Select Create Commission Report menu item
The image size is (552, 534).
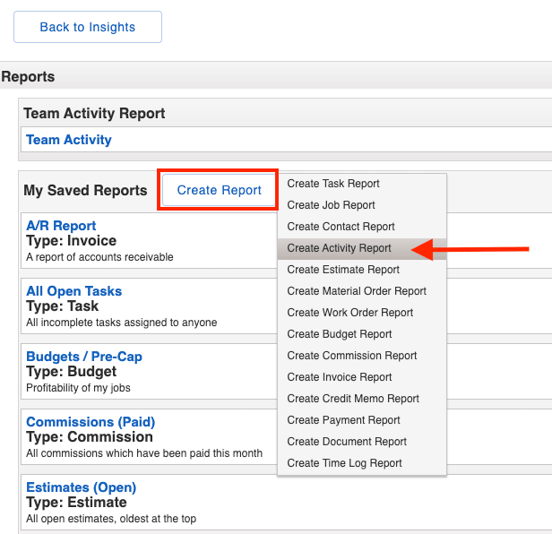362,356
